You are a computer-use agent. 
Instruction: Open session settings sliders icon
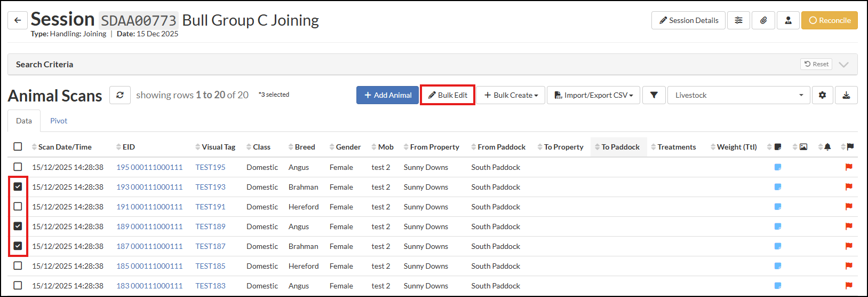tap(738, 20)
